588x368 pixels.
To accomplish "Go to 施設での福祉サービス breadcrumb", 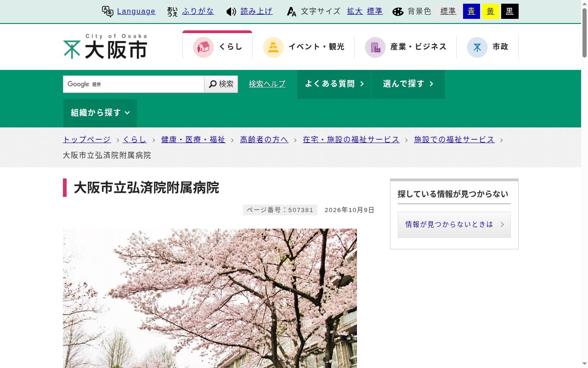I will pos(454,140).
